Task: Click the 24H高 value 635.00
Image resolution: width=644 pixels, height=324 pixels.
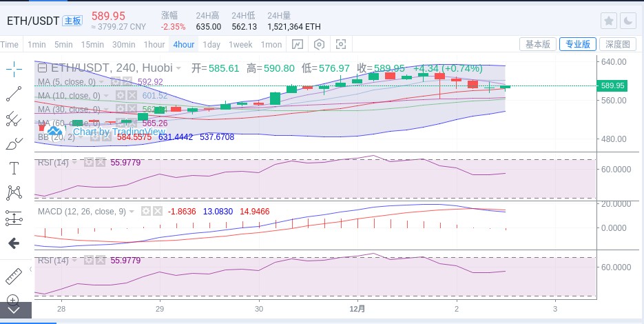Action: tap(209, 27)
